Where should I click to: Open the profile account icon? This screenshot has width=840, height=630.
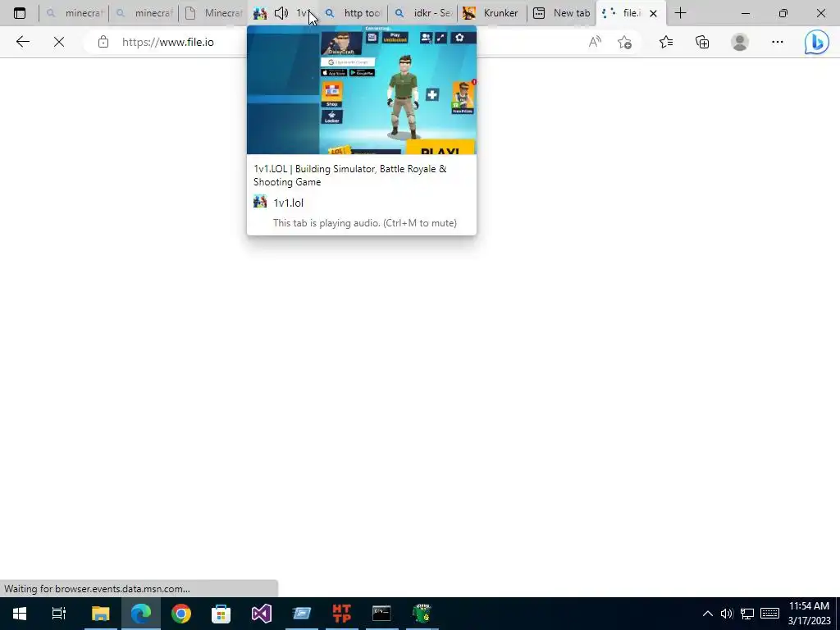tap(740, 42)
